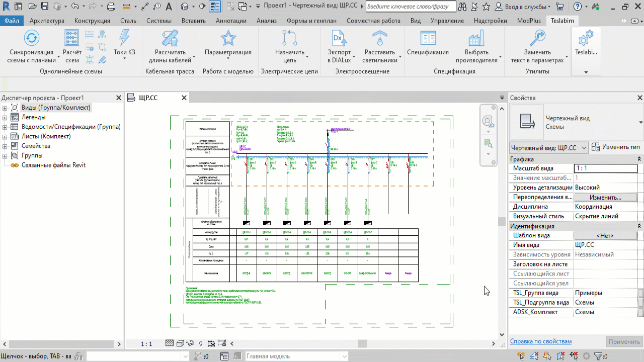
Task: Run the Расчёт схем tool
Action: [72, 46]
